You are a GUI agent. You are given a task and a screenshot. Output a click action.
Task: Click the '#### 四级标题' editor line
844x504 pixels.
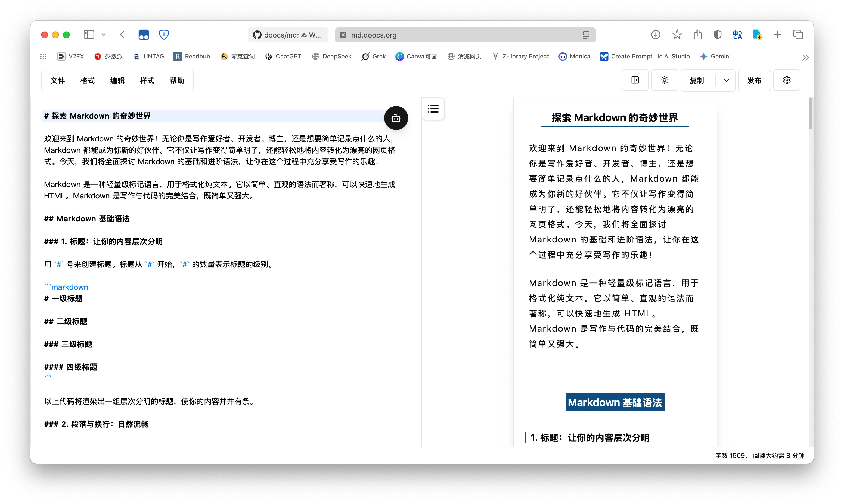[x=71, y=367]
